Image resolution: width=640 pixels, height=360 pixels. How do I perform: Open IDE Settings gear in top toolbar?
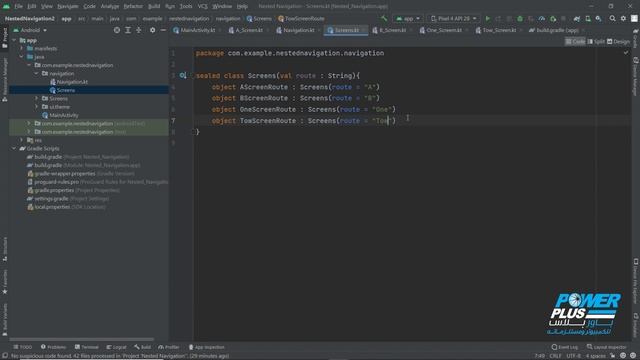(x=623, y=18)
